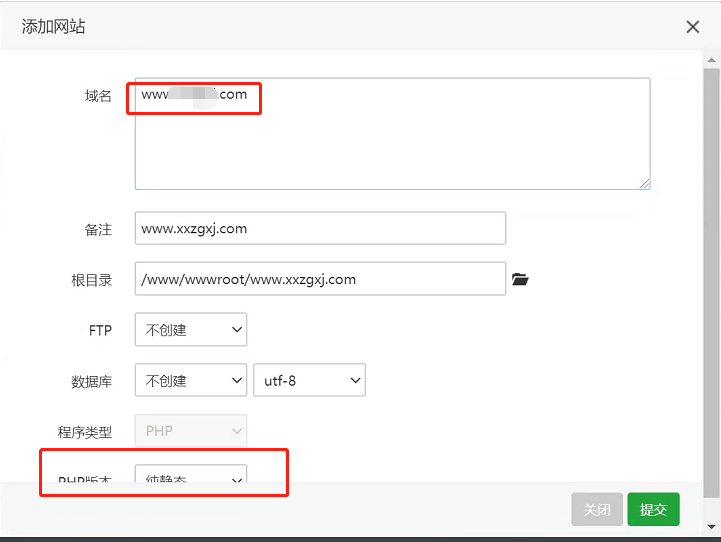Click the folder icon beside root directory
The height and width of the screenshot is (542, 721).
point(519,280)
